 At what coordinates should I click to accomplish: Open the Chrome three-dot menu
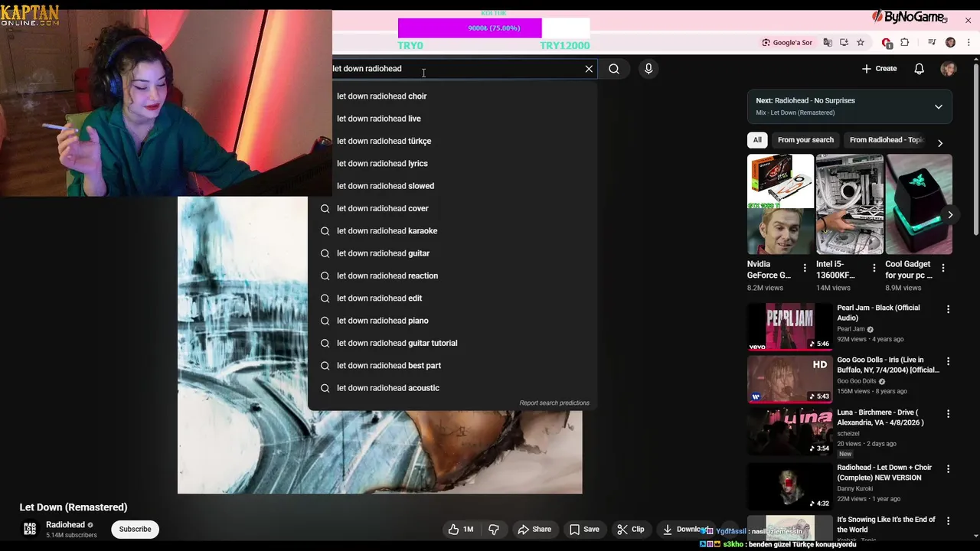pos(968,43)
